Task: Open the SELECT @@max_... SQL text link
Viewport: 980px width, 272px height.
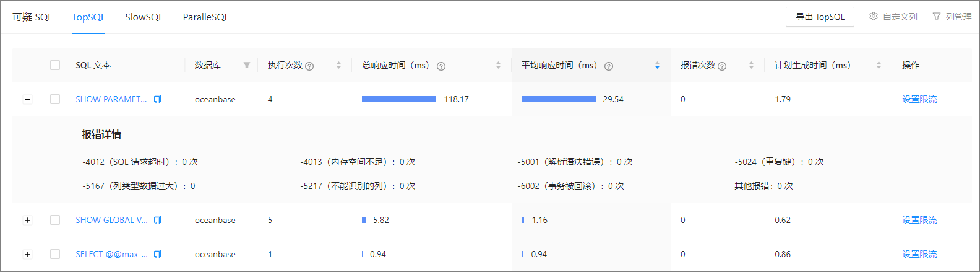Action: click(x=111, y=254)
